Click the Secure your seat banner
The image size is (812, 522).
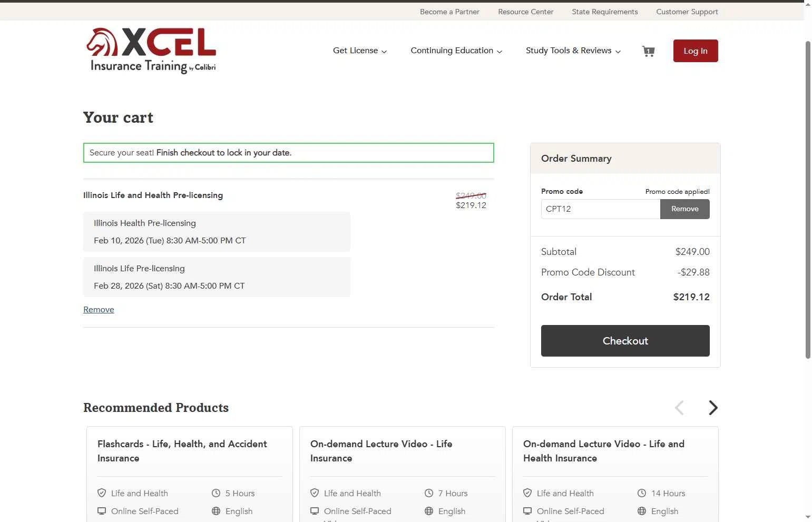point(289,153)
